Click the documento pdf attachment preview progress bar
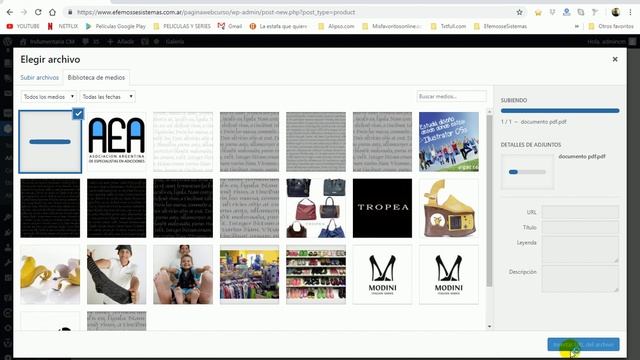640x360 pixels. point(527,172)
